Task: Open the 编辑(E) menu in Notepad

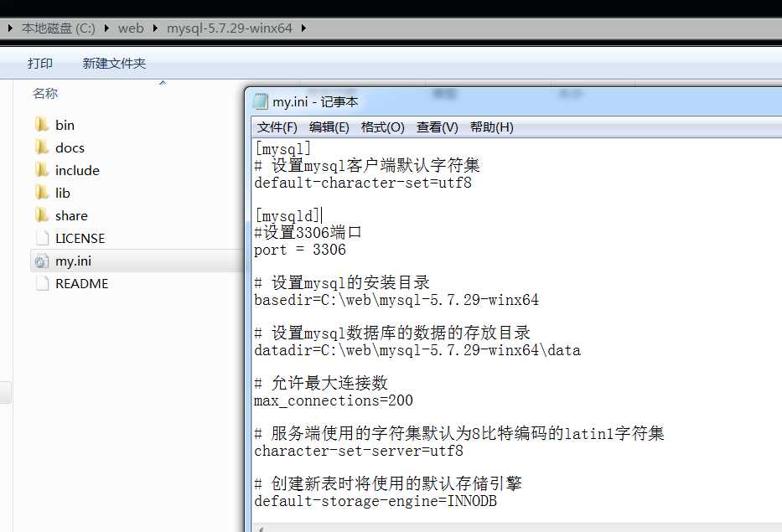Action: 329,127
